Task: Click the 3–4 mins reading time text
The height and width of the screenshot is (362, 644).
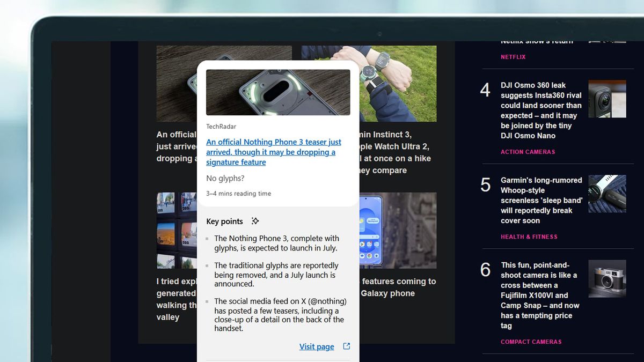Action: [239, 193]
